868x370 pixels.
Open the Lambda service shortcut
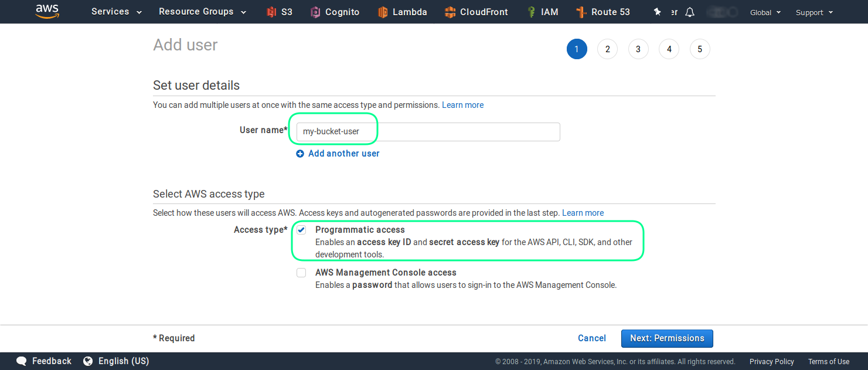[402, 12]
